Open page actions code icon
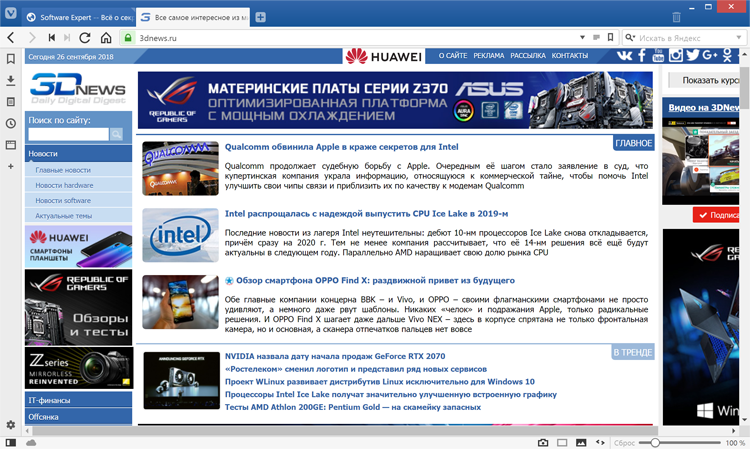Image resolution: width=750 pixels, height=449 pixels. pos(600,443)
